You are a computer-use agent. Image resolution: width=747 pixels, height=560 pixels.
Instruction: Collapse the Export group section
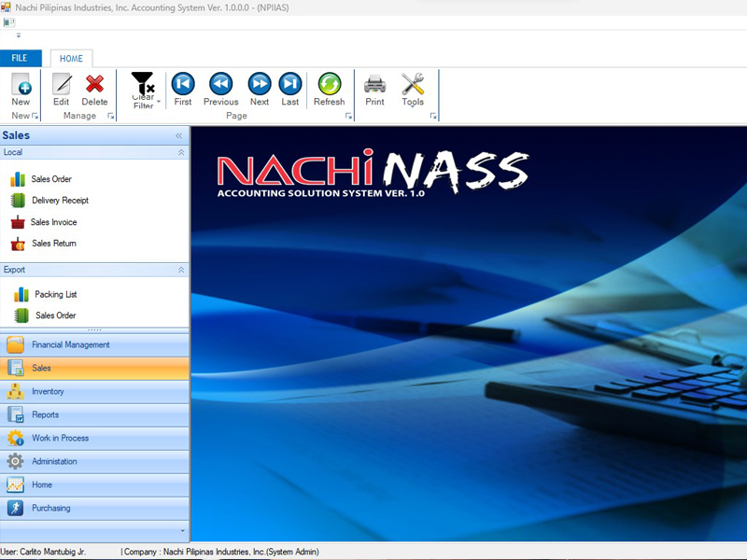(181, 270)
